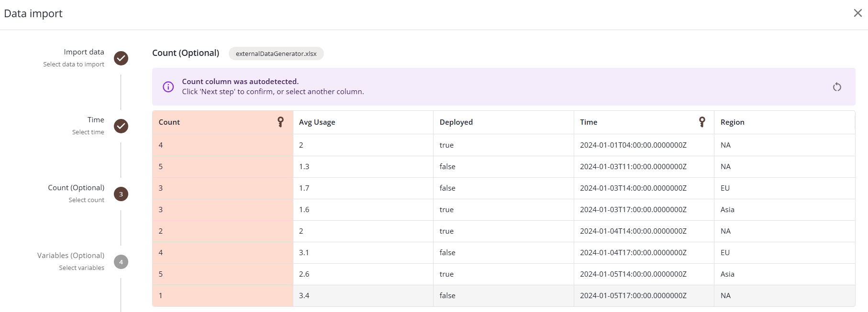Go to Variables (Optional) step label
The image size is (868, 312).
click(71, 256)
